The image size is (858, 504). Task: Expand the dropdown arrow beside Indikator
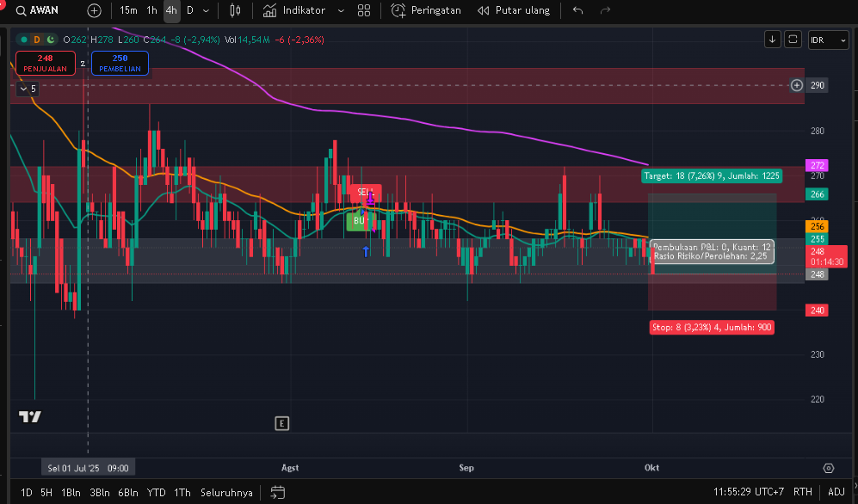point(341,10)
